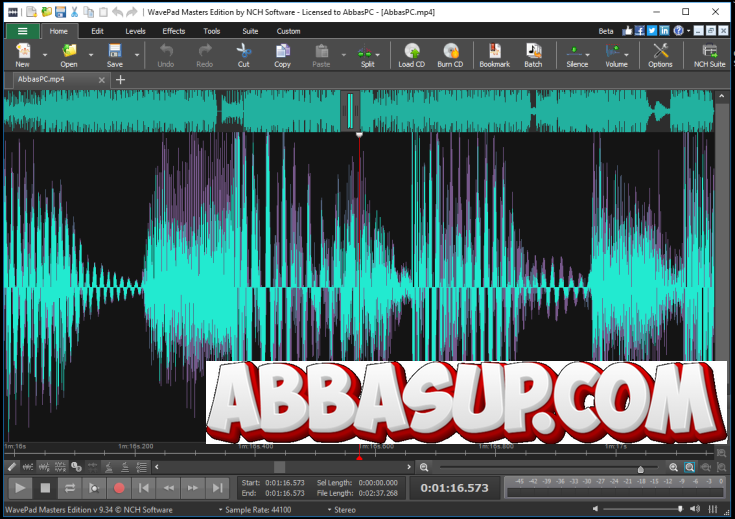Click the mixer sliders icon in status bar
This screenshot has height=519, width=735.
712,509
